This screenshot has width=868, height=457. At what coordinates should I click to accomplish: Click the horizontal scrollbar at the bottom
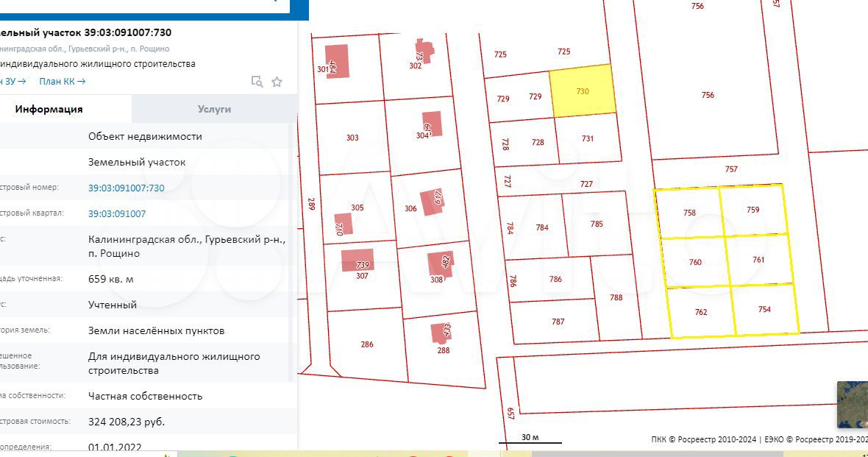[515, 453]
